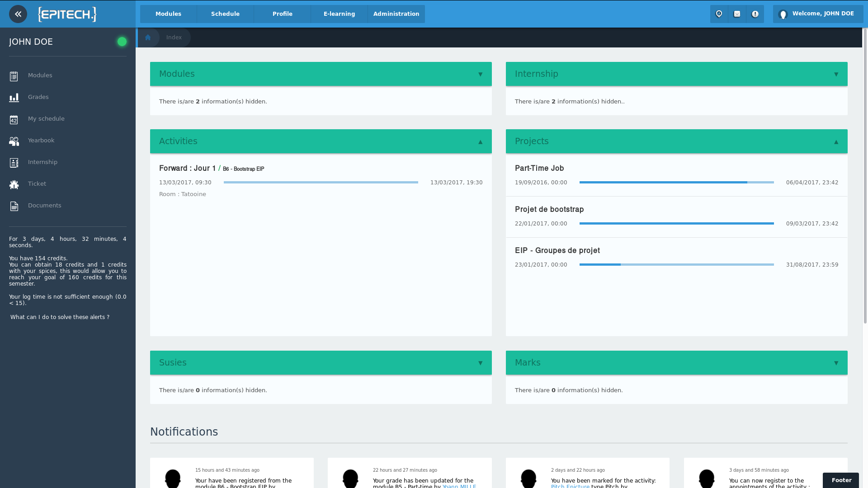Screen dimensions: 868x488
Task: Open the Administration menu
Action: (396, 14)
